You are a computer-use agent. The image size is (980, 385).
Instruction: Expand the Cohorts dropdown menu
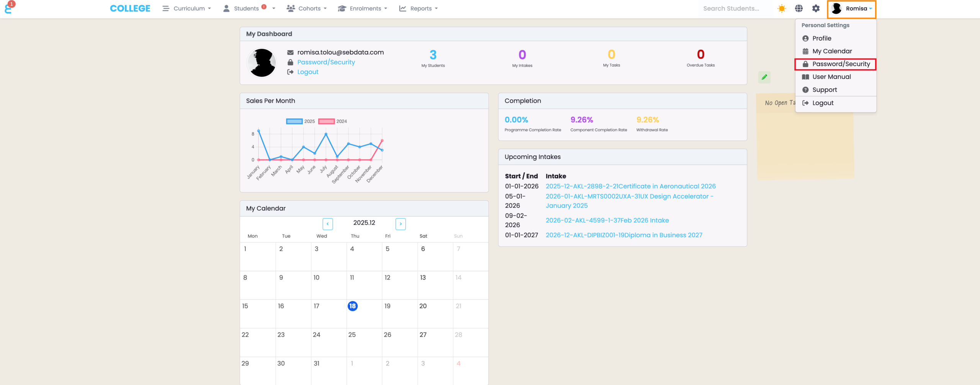point(307,8)
